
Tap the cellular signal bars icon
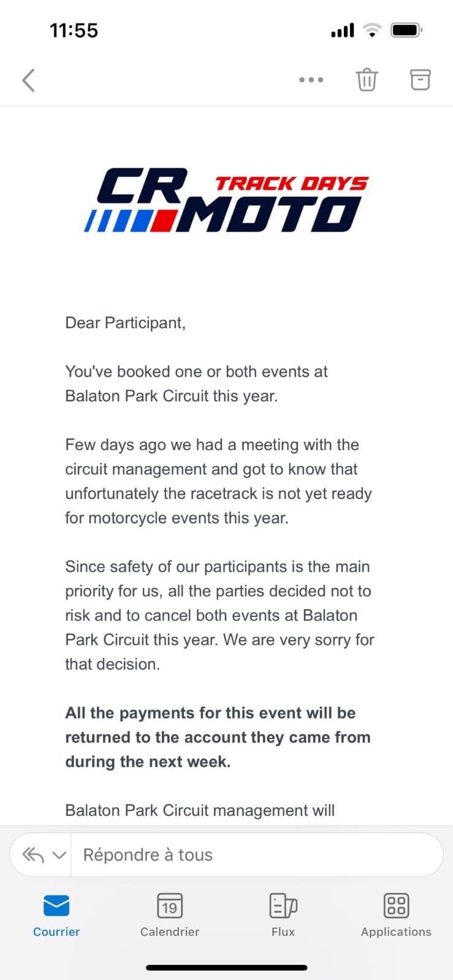click(x=343, y=30)
